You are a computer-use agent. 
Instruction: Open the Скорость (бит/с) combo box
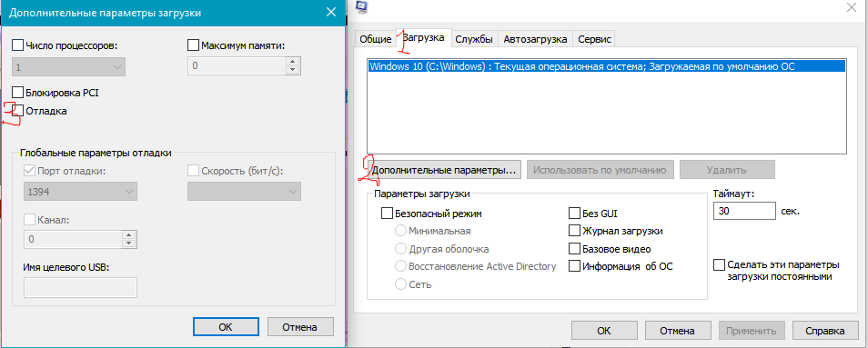pyautogui.click(x=244, y=191)
